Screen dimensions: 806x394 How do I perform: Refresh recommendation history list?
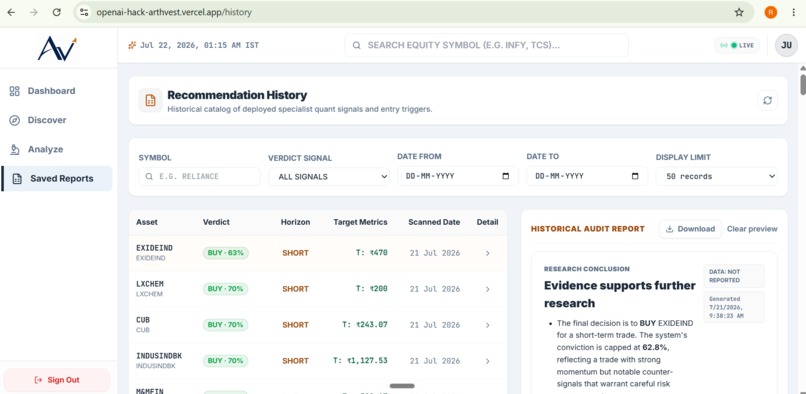(x=767, y=100)
